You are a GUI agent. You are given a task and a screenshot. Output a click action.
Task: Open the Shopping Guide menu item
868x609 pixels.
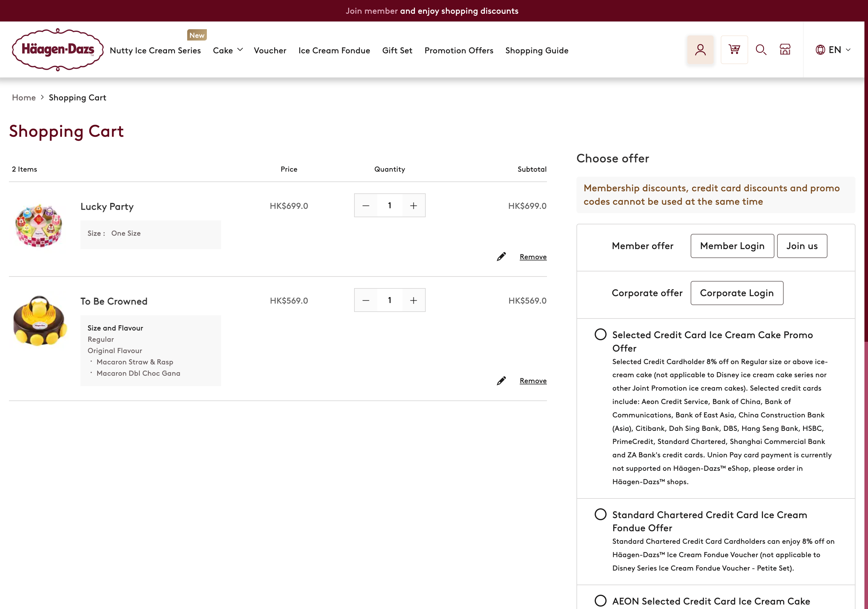[x=537, y=50]
